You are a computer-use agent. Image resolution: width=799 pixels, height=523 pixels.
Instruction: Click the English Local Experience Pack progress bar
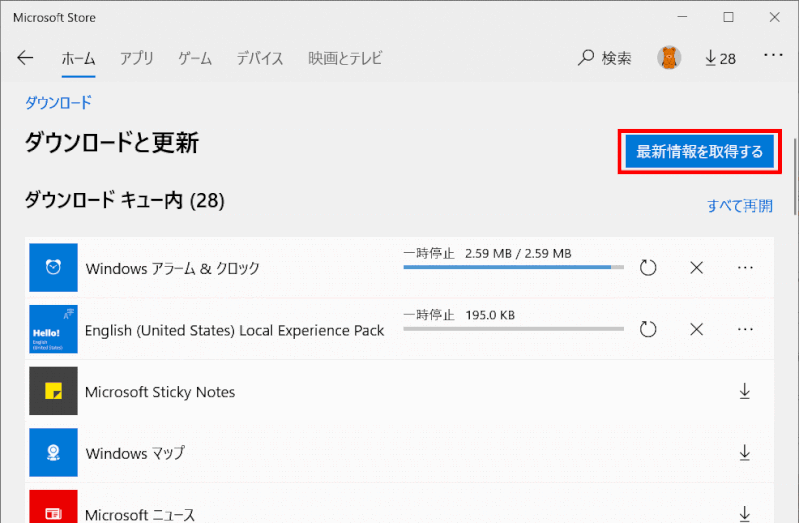click(514, 329)
